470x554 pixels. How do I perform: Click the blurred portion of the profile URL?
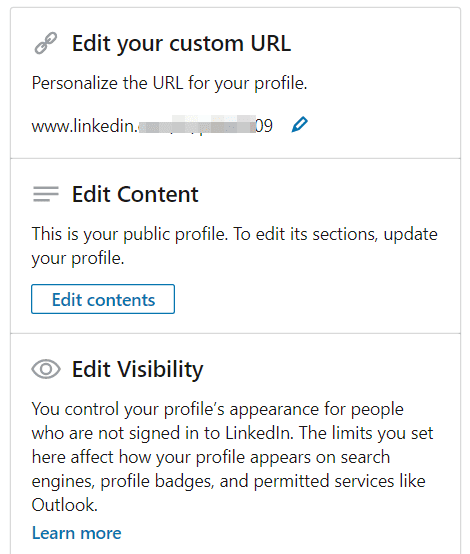pos(197,124)
